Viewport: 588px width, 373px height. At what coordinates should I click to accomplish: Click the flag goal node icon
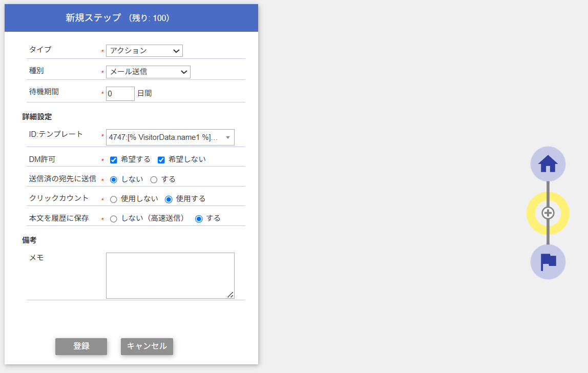click(548, 261)
